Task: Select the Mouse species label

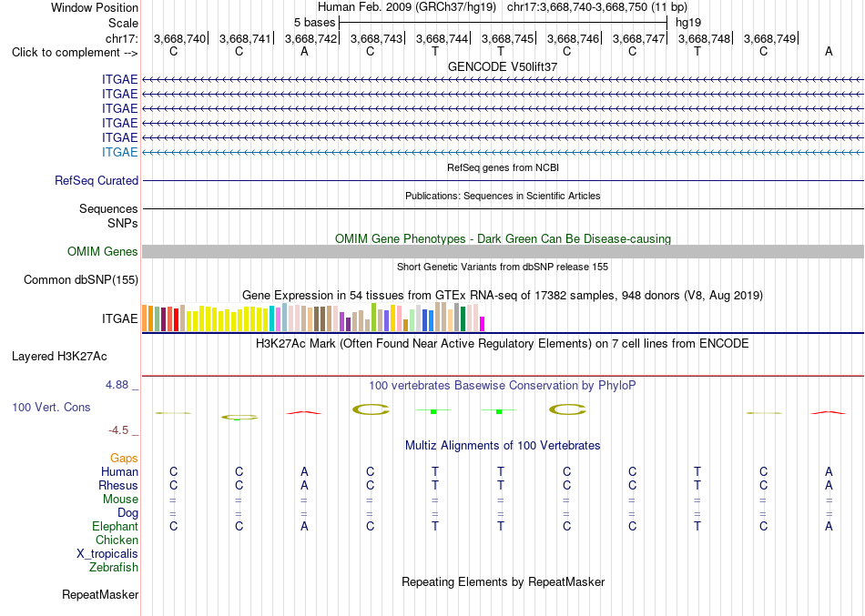Action: tap(120, 500)
